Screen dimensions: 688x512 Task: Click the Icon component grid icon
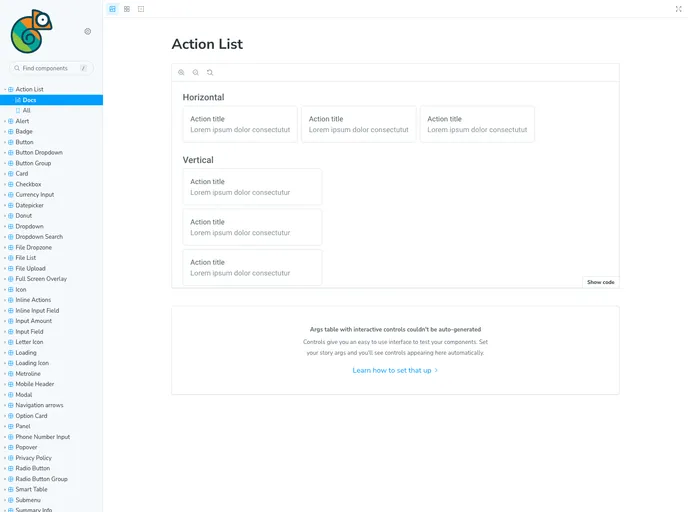click(11, 290)
